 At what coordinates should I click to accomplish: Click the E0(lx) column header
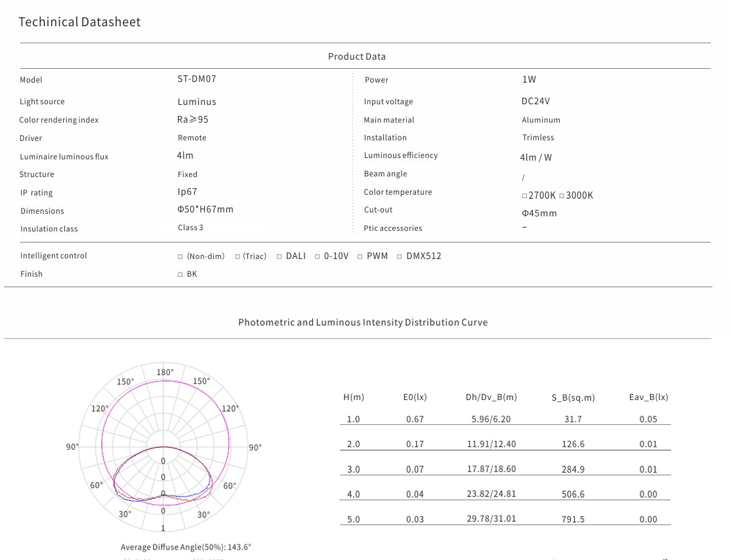[415, 397]
